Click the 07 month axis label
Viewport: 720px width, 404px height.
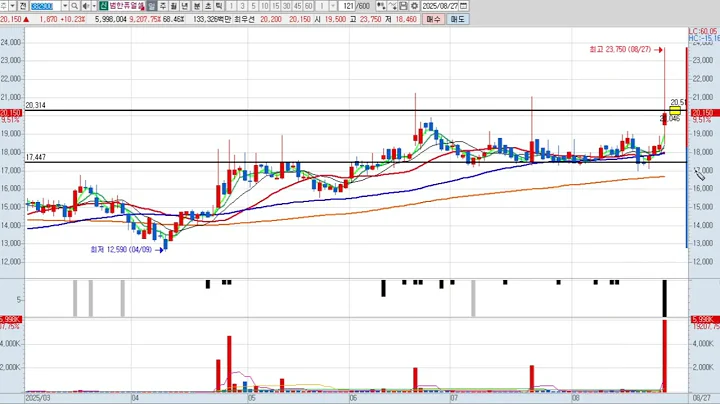(454, 398)
